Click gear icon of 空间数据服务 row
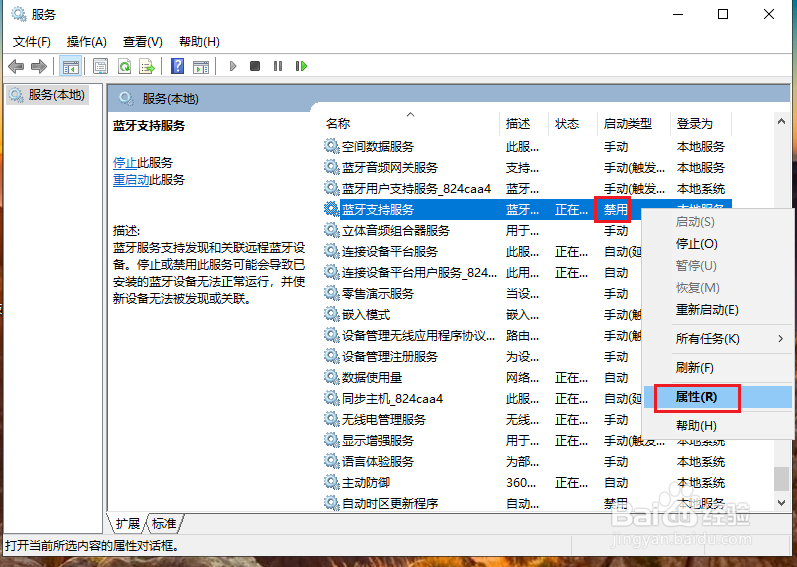This screenshot has width=797, height=567. click(331, 146)
